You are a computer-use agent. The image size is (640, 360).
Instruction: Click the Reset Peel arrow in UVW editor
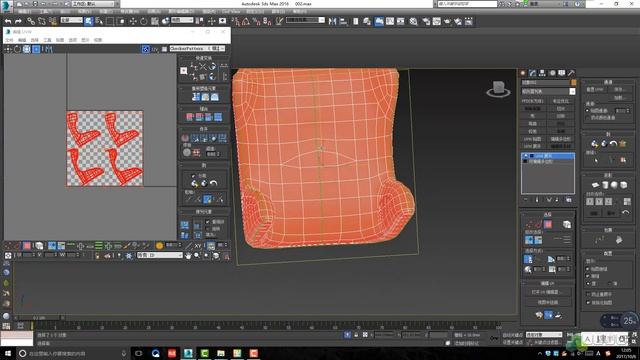tap(213, 183)
